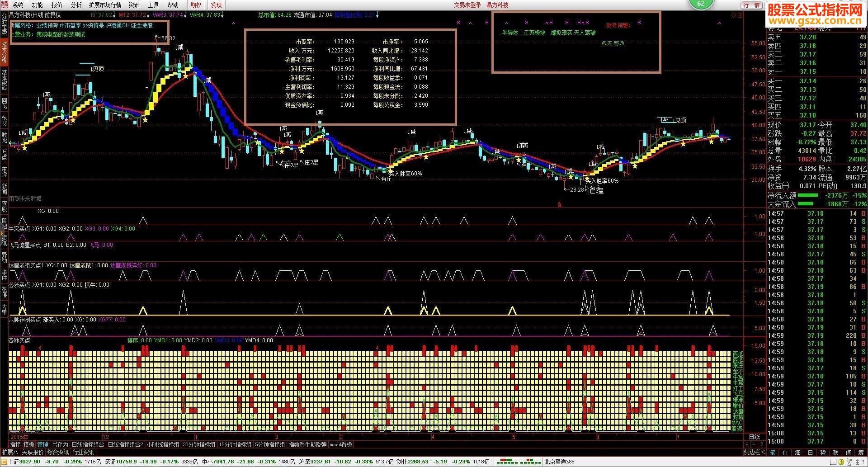This screenshot has height=467, width=868.
Task: Zoom in chart with the plus button
Action: [747, 444]
